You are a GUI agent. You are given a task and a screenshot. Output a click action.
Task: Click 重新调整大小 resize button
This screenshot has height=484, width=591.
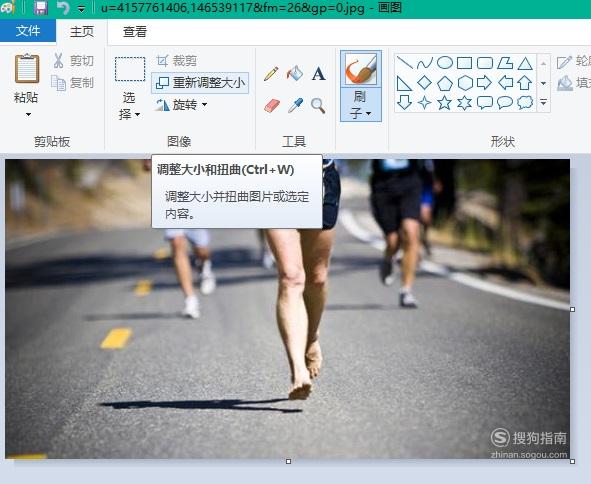200,83
